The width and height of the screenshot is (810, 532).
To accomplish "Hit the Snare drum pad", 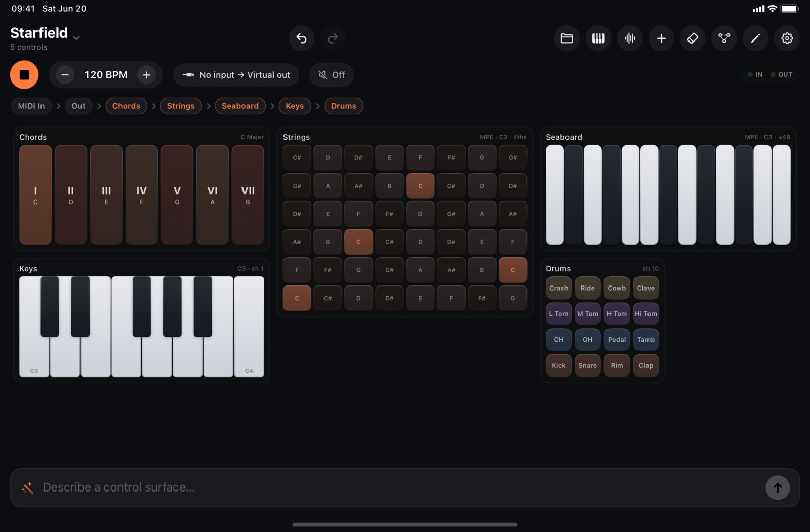I will [588, 365].
